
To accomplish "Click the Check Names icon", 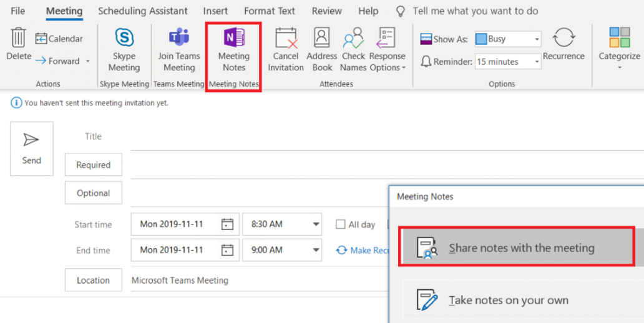I will click(x=353, y=39).
